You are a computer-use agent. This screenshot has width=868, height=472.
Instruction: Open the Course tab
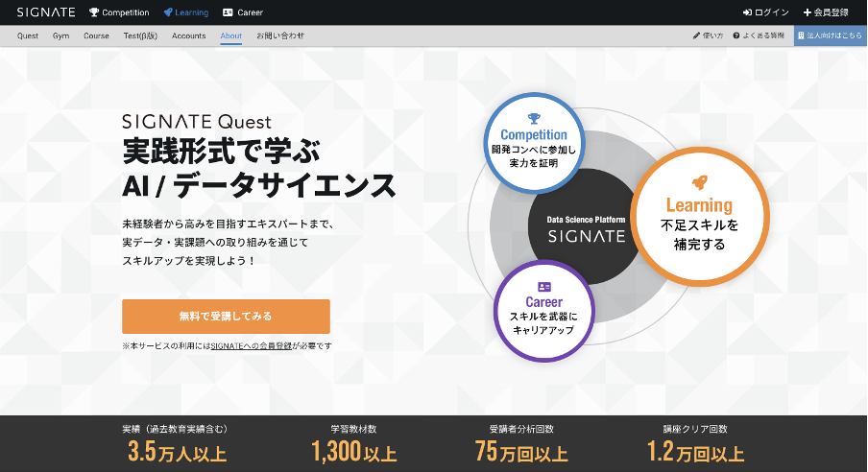tap(96, 35)
